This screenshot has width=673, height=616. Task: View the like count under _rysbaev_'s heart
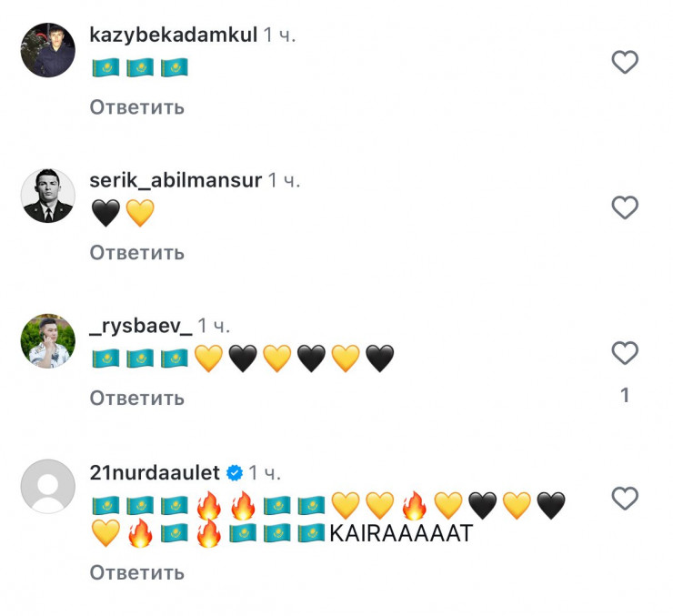tap(625, 396)
